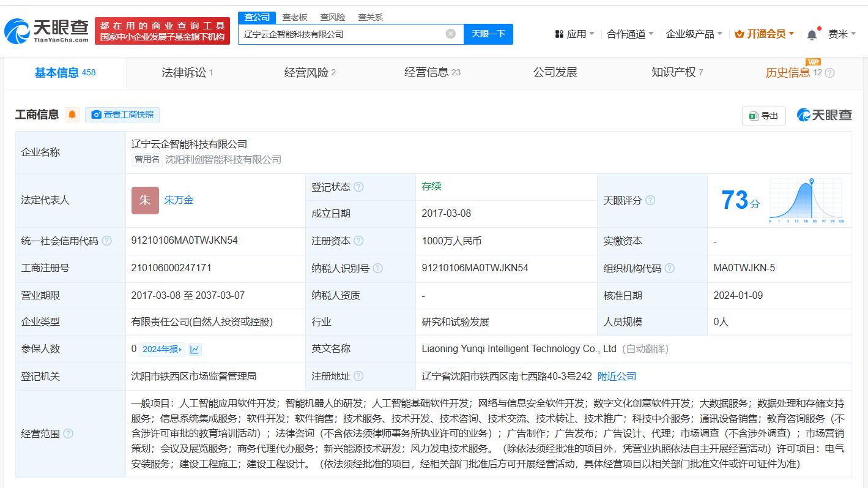This screenshot has width=868, height=488.
Task: Switch to the 法律诉讼 tab
Action: (x=187, y=73)
